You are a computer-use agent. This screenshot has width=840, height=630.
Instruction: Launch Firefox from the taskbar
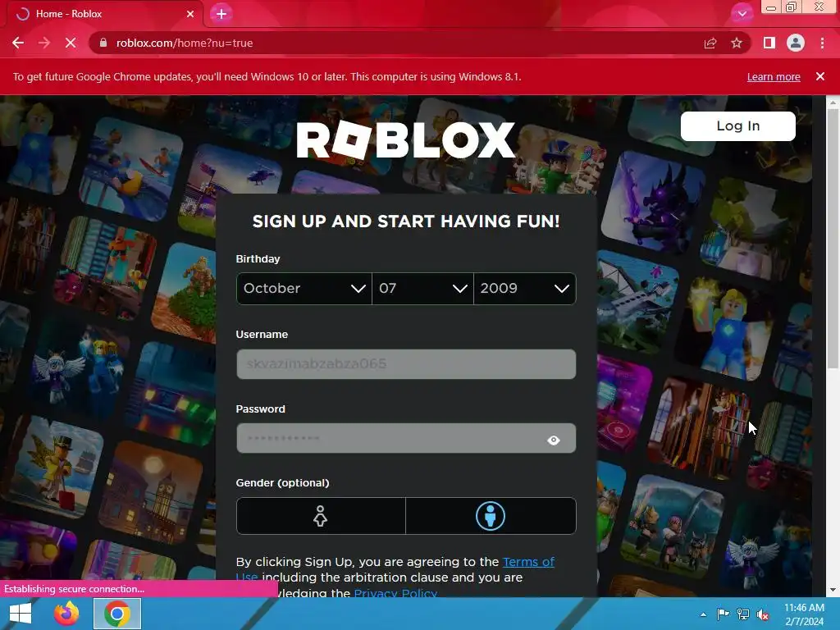click(x=66, y=614)
